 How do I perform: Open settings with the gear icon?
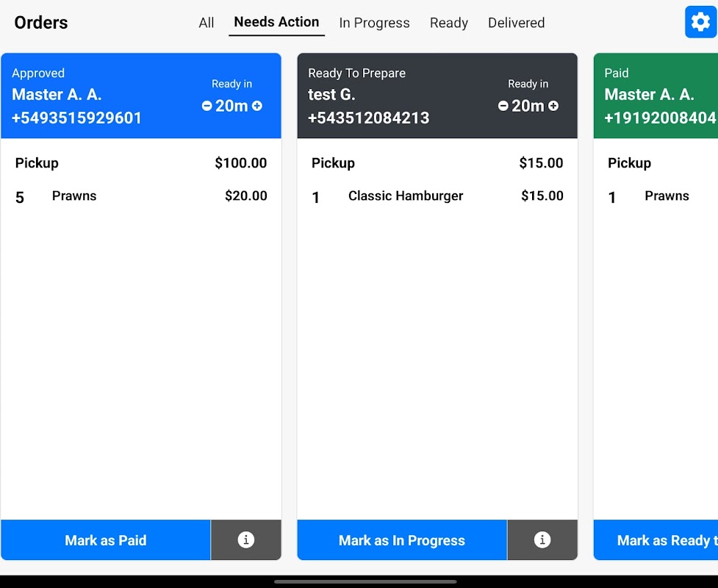pyautogui.click(x=700, y=22)
